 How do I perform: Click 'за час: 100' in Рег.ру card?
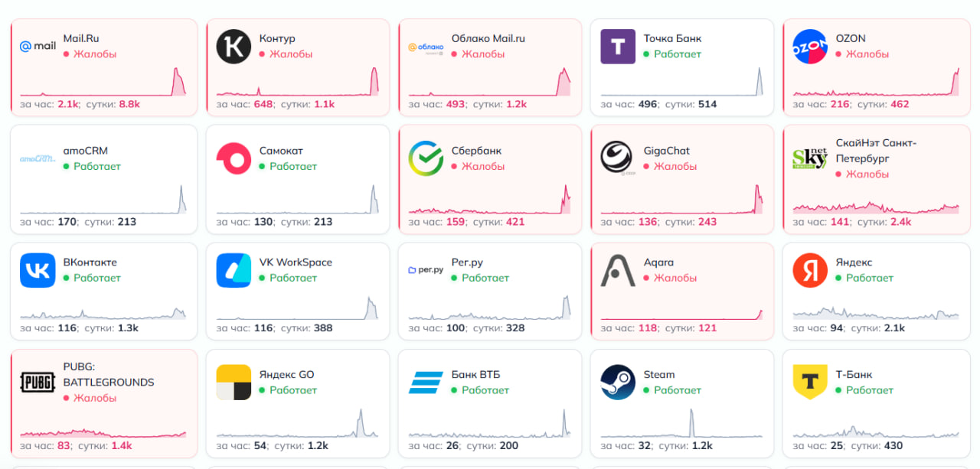point(437,328)
